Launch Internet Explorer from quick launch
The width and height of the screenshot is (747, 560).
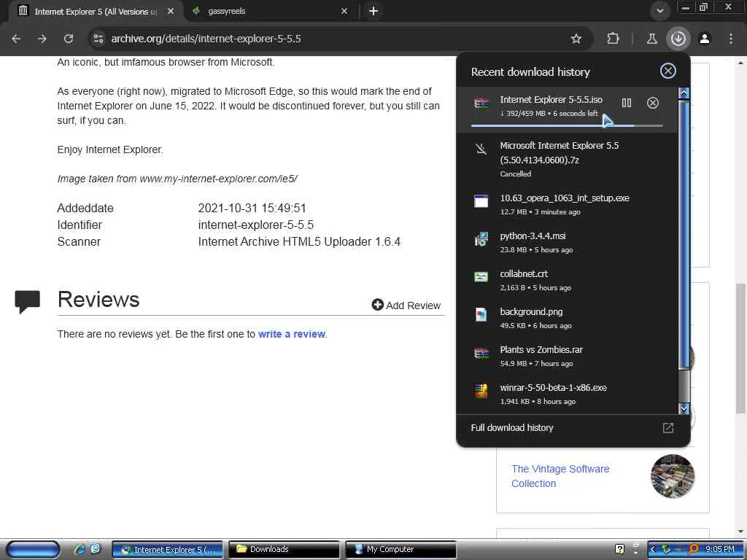click(79, 548)
